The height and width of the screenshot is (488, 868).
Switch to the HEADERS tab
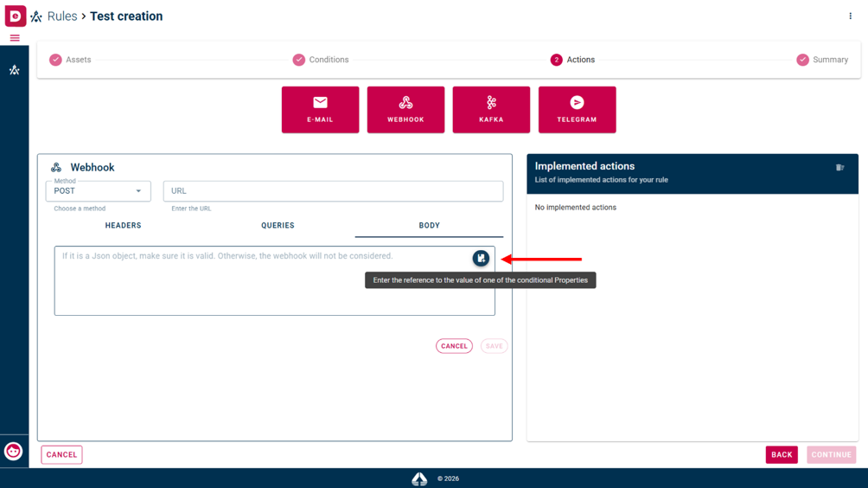123,226
